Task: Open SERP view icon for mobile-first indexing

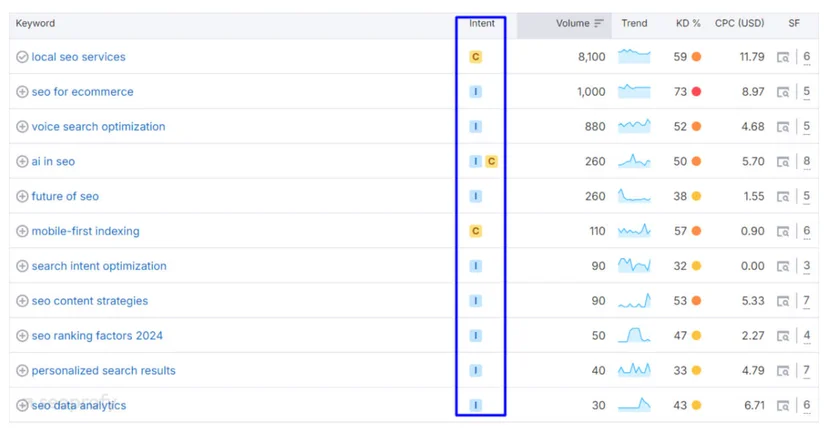Action: click(x=783, y=231)
